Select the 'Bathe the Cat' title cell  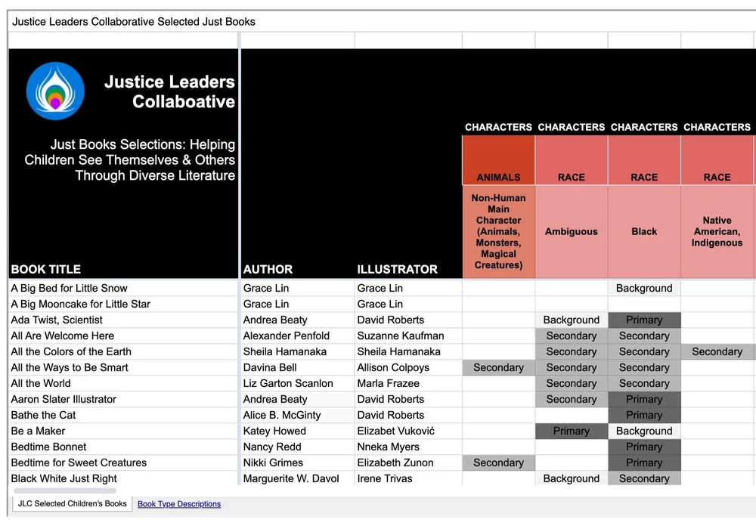pos(123,416)
